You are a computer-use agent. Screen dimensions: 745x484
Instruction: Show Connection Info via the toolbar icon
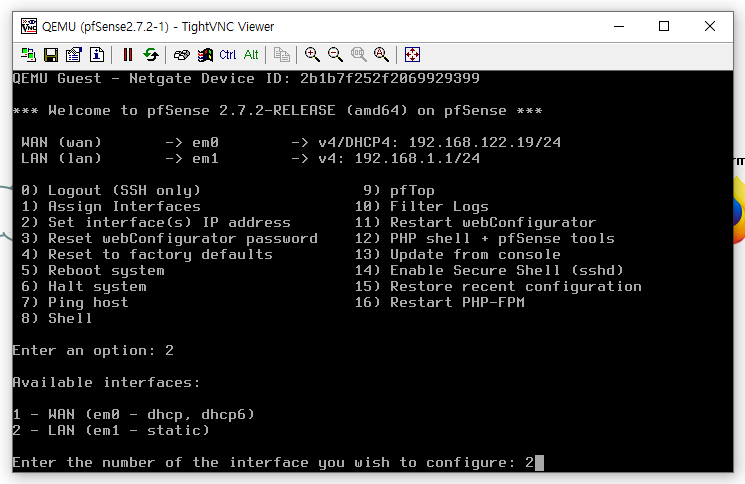tap(97, 55)
